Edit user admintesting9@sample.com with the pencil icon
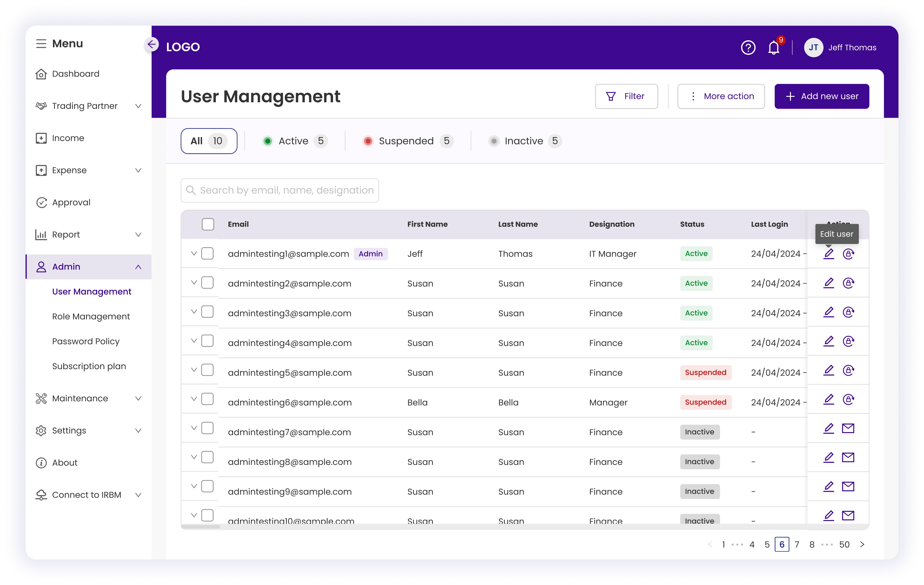 tap(829, 487)
